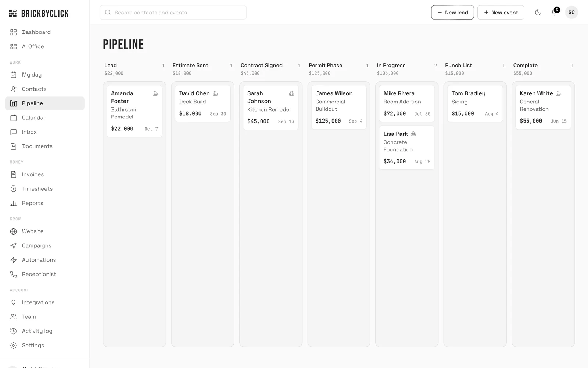Click the New lead button
This screenshot has height=368, width=588.
pos(452,13)
